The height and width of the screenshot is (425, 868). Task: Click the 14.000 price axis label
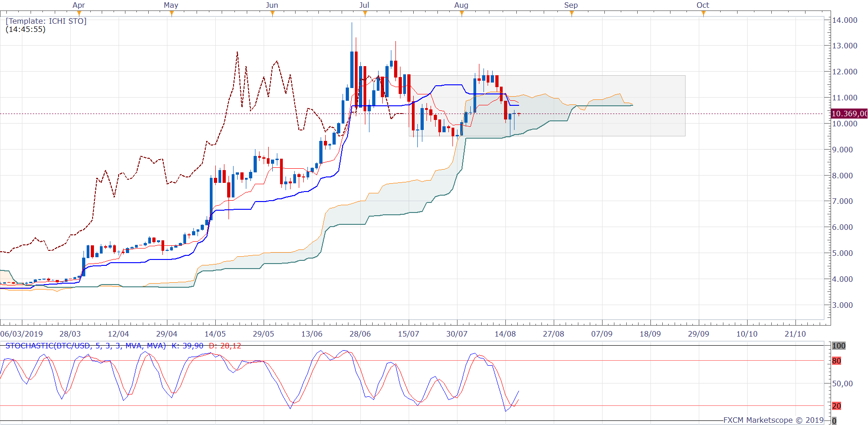(845, 20)
